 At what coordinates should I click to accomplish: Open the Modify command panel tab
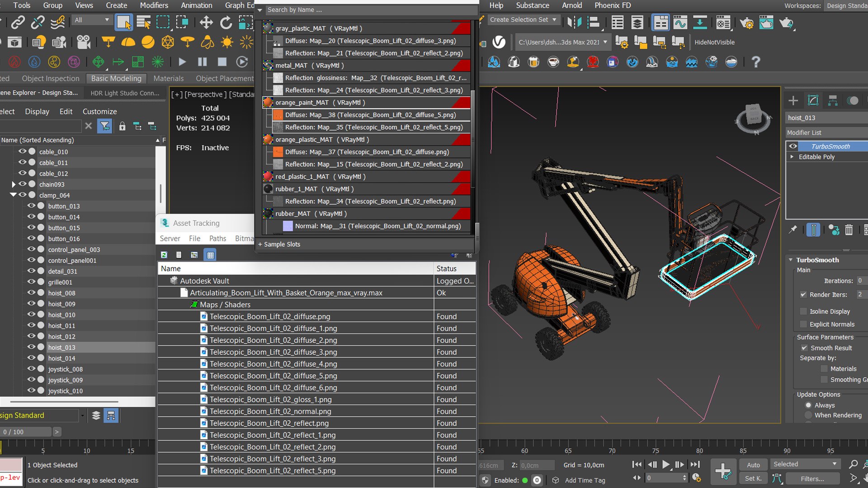pos(813,100)
